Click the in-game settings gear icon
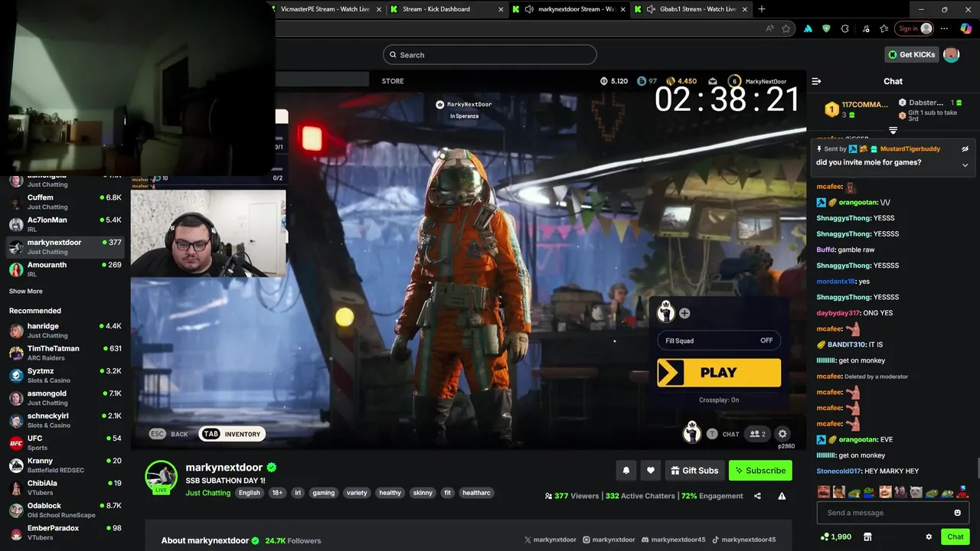Image resolution: width=980 pixels, height=551 pixels. click(782, 434)
